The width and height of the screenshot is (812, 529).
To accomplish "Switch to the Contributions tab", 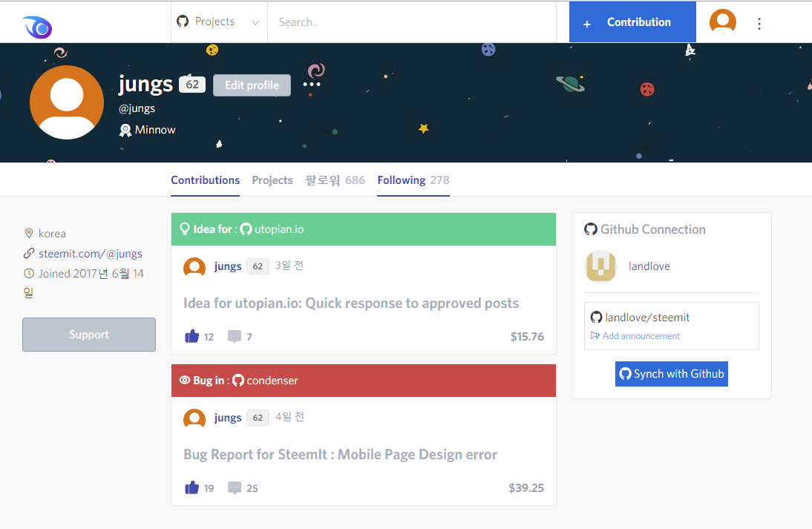I will tap(205, 180).
